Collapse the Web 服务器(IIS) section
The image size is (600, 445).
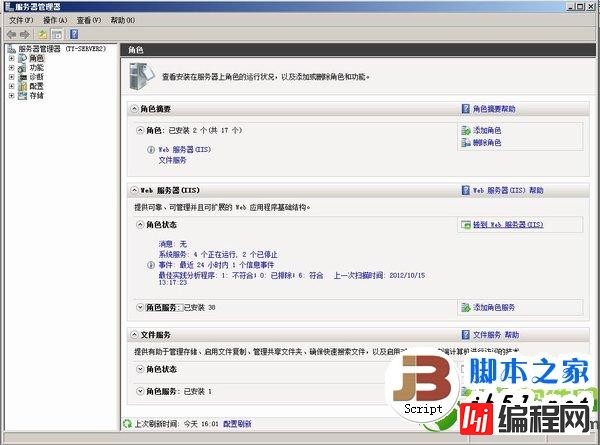134,190
